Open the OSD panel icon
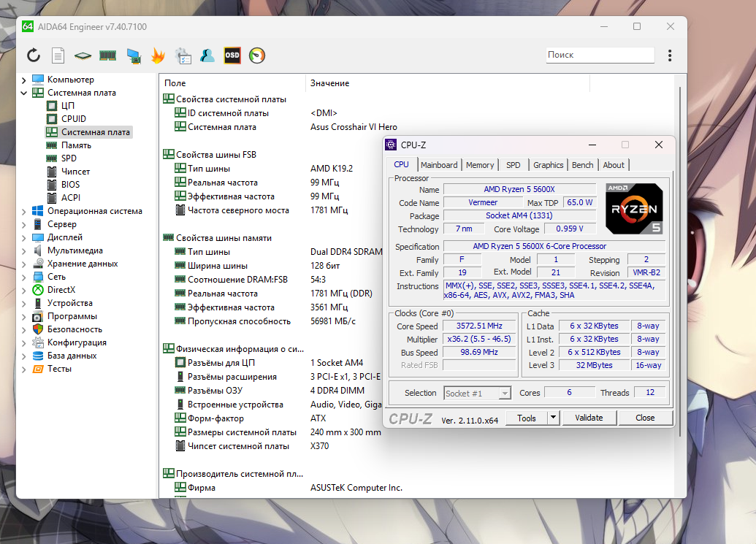 (232, 55)
